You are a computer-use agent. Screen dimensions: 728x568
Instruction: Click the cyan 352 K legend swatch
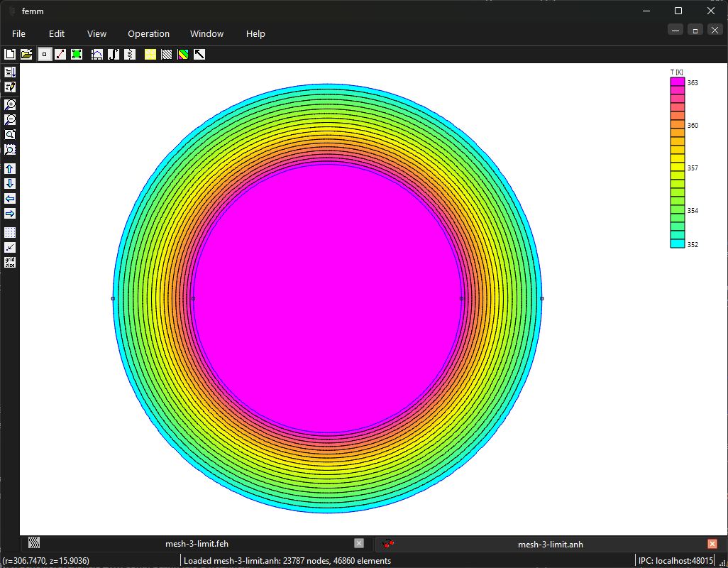click(678, 244)
